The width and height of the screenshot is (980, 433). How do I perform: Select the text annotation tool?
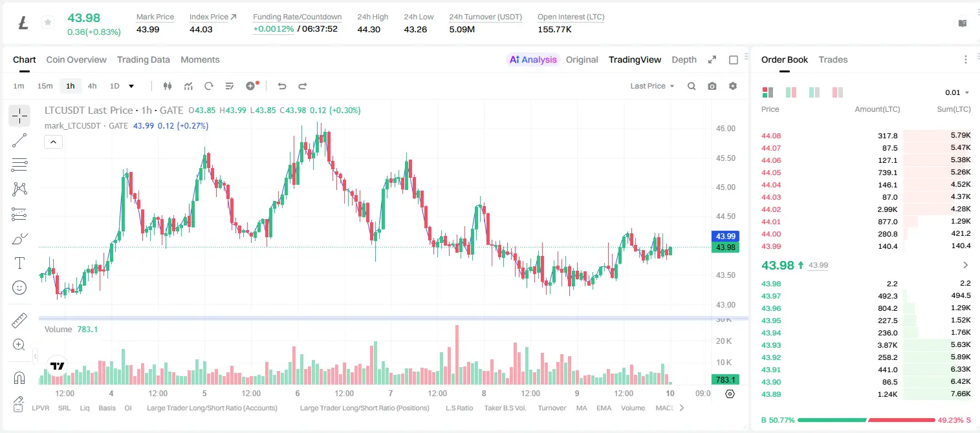pyautogui.click(x=19, y=263)
